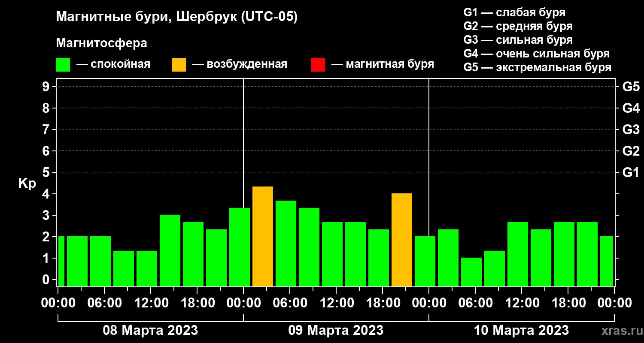Select the tallest orange bar on 09 Марта

(x=263, y=236)
